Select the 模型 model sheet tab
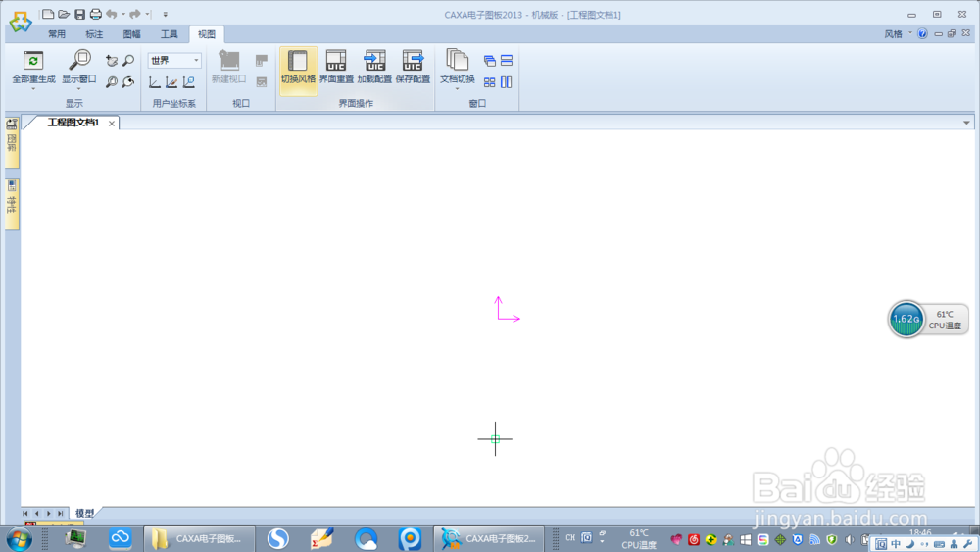 coord(84,513)
